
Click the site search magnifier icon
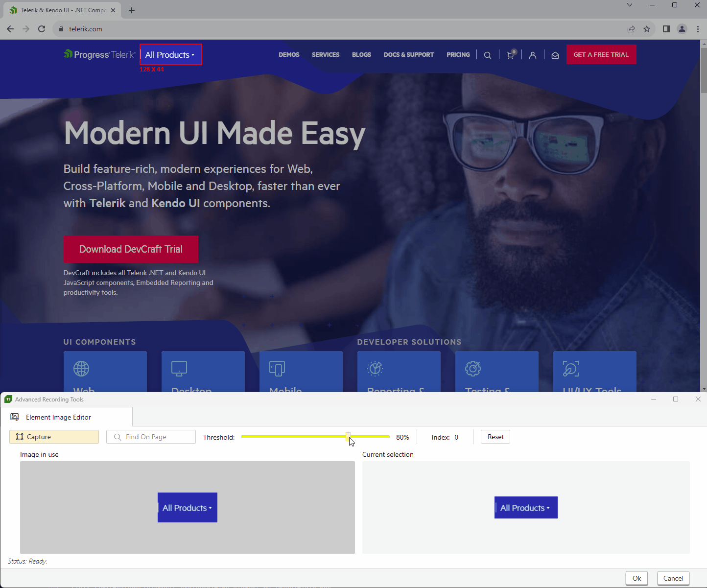coord(488,55)
